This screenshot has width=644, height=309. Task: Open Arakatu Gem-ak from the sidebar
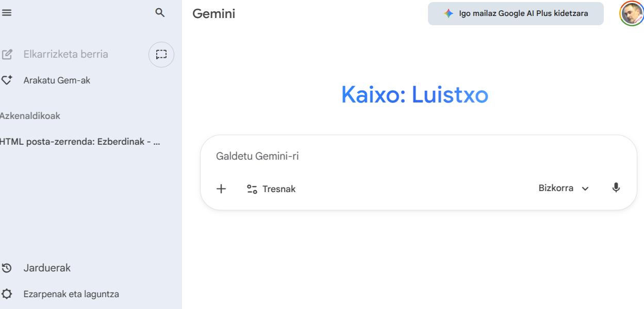click(57, 80)
